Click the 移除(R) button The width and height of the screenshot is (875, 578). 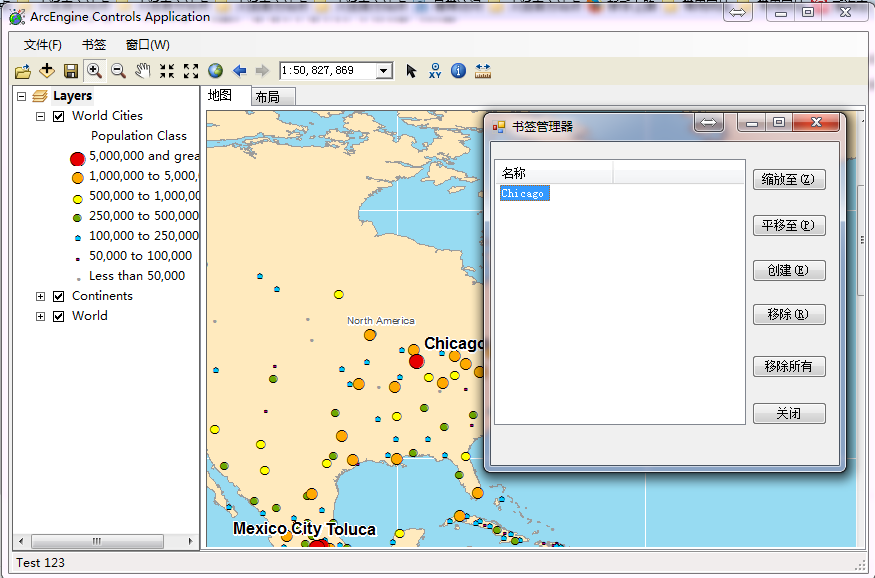pos(789,315)
